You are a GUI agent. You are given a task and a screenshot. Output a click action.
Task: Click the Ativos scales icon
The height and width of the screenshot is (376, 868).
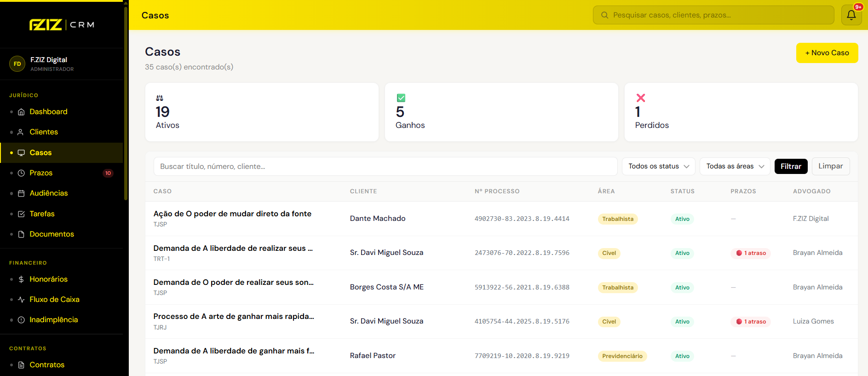pos(160,98)
